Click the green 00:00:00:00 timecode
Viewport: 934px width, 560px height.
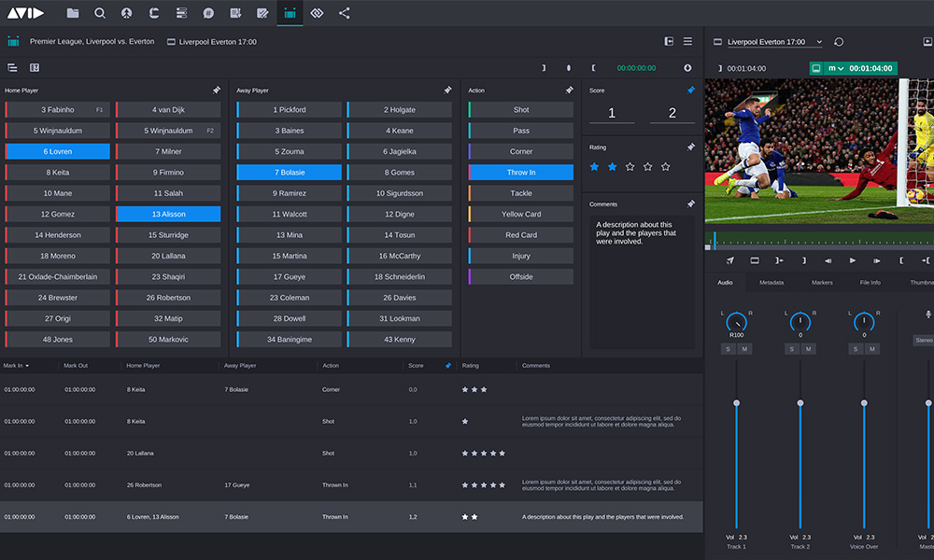coord(636,68)
